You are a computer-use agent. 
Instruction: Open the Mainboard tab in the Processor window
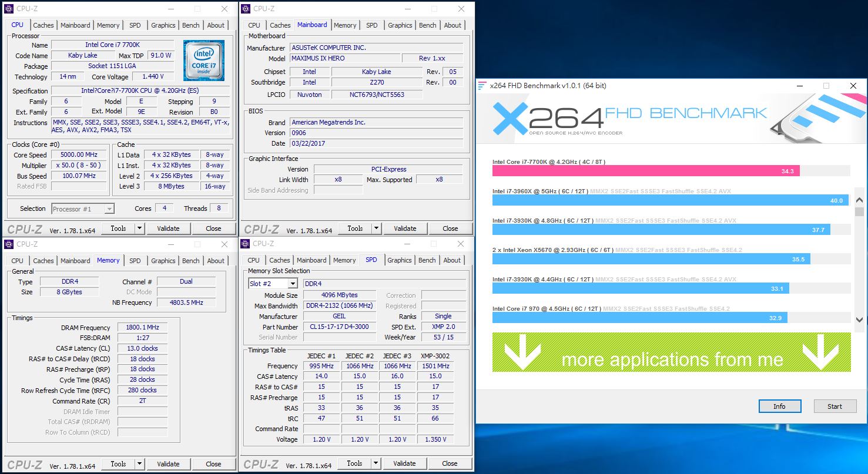point(75,25)
